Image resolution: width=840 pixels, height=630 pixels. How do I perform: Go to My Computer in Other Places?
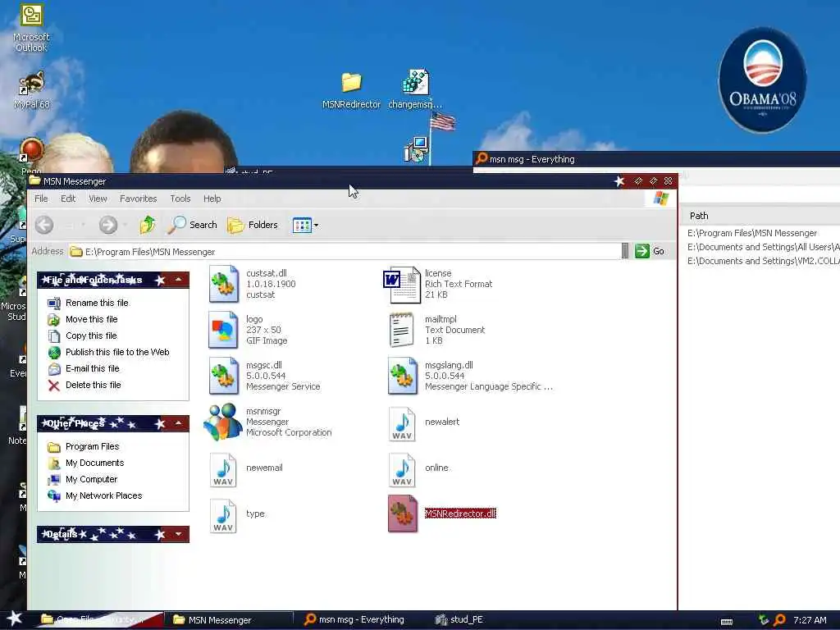click(x=91, y=479)
